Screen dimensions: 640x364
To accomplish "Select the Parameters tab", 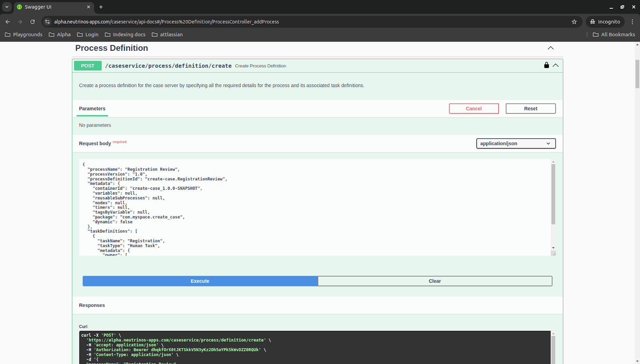I will (92, 109).
